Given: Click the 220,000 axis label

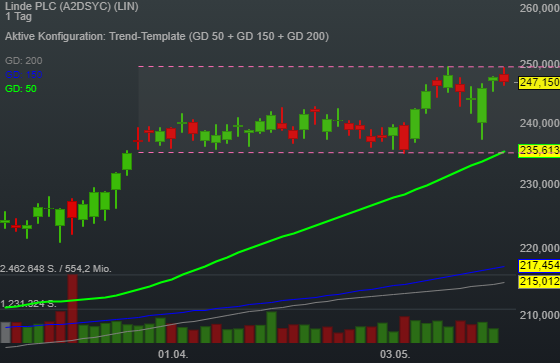Looking at the screenshot, I should click(540, 248).
